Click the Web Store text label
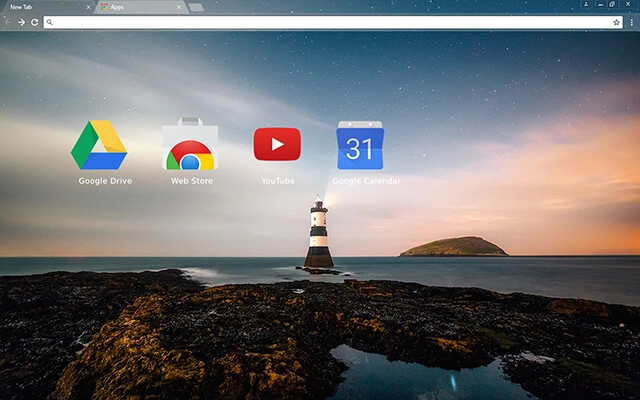The width and height of the screenshot is (640, 400). 192,181
